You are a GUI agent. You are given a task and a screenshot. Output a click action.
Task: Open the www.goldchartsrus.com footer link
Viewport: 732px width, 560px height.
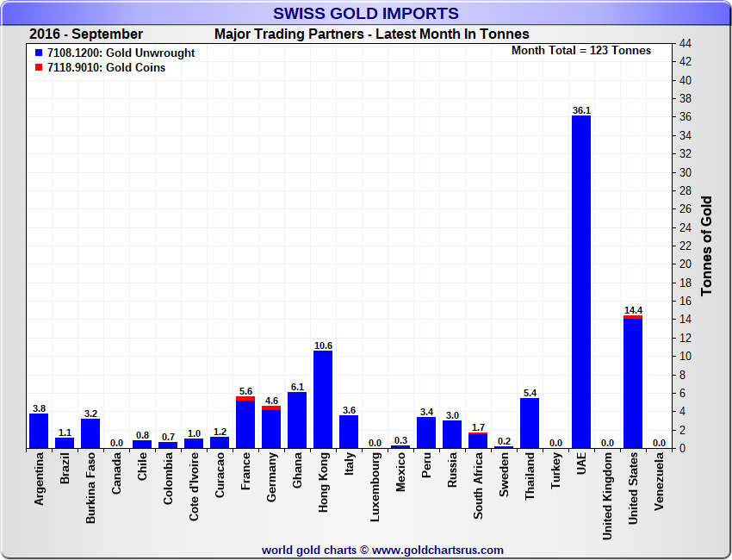coord(438,550)
